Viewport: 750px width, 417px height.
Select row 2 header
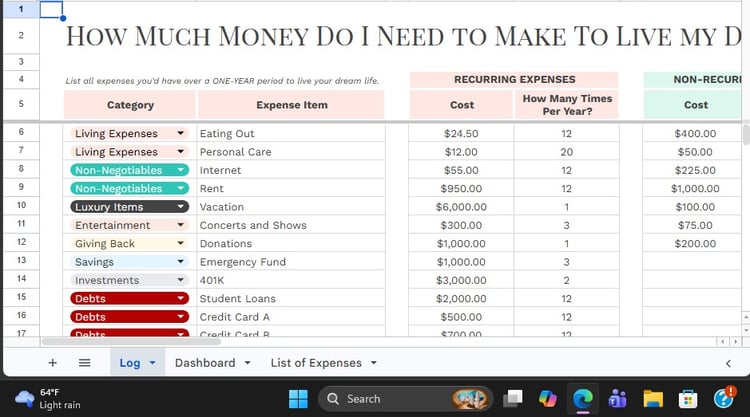(x=21, y=35)
